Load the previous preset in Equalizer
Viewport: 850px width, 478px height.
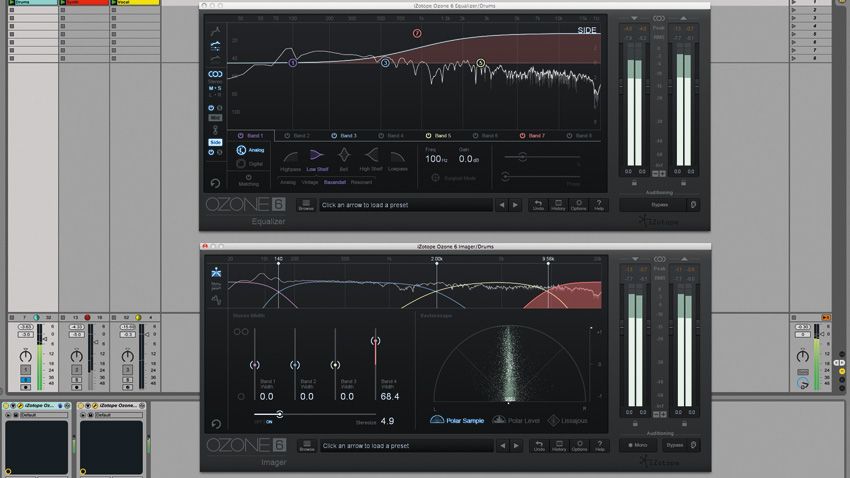pyautogui.click(x=501, y=205)
